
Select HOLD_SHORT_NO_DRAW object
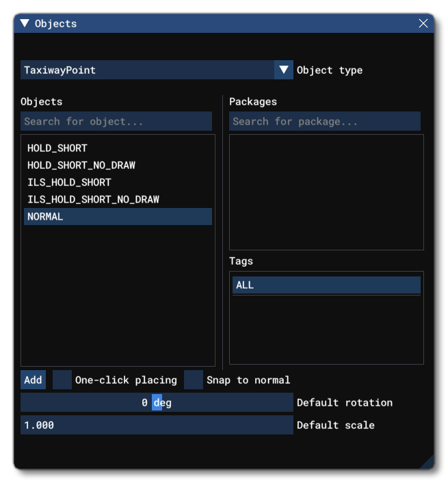tap(81, 165)
